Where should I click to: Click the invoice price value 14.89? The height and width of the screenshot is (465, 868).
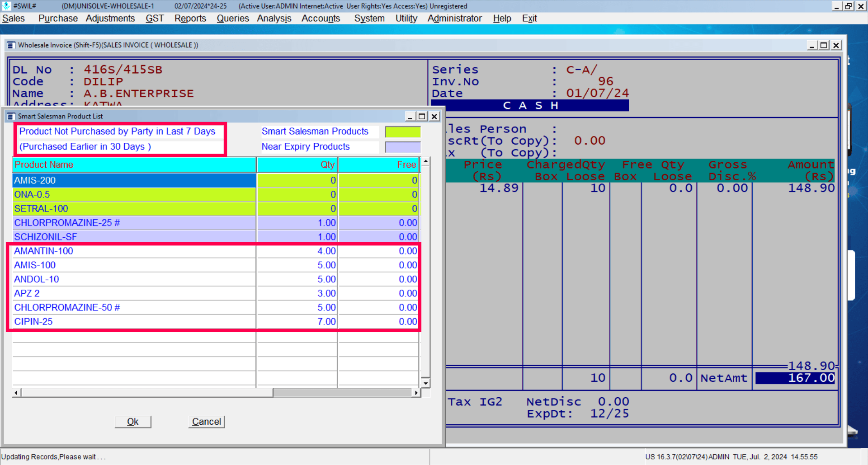click(499, 188)
